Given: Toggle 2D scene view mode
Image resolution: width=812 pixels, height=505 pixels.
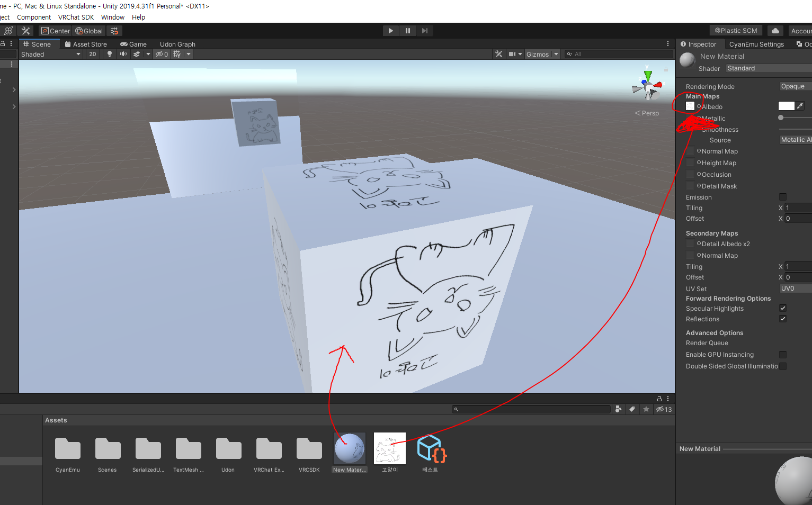Looking at the screenshot, I should click(x=93, y=54).
